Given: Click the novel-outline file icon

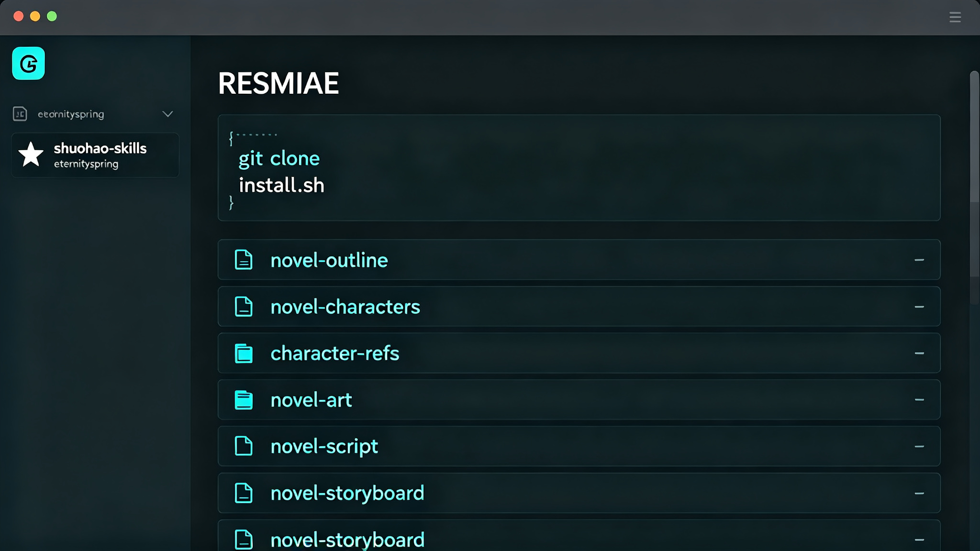Looking at the screenshot, I should pos(244,260).
